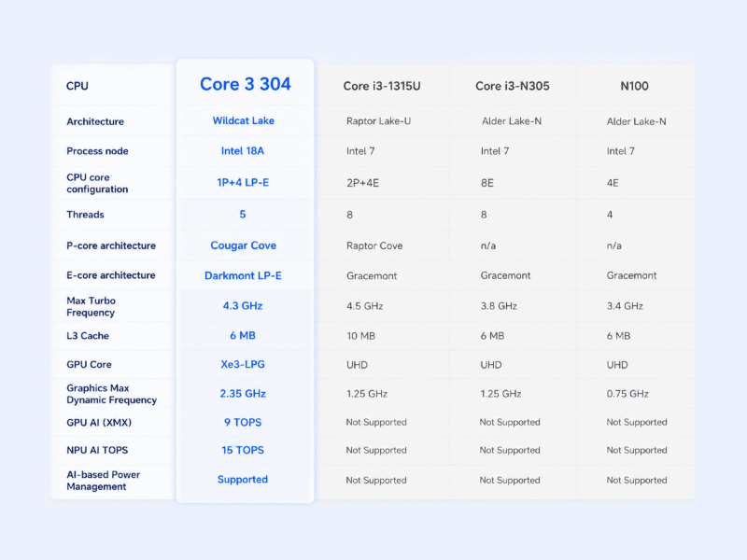The height and width of the screenshot is (560, 747).
Task: Click the '4.5 GHz' cell
Action: (x=364, y=306)
